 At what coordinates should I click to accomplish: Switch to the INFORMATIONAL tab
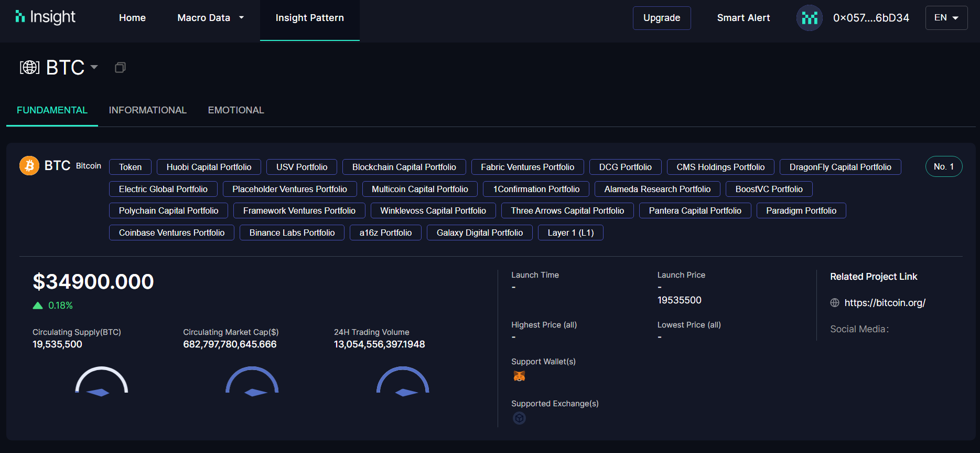click(148, 110)
